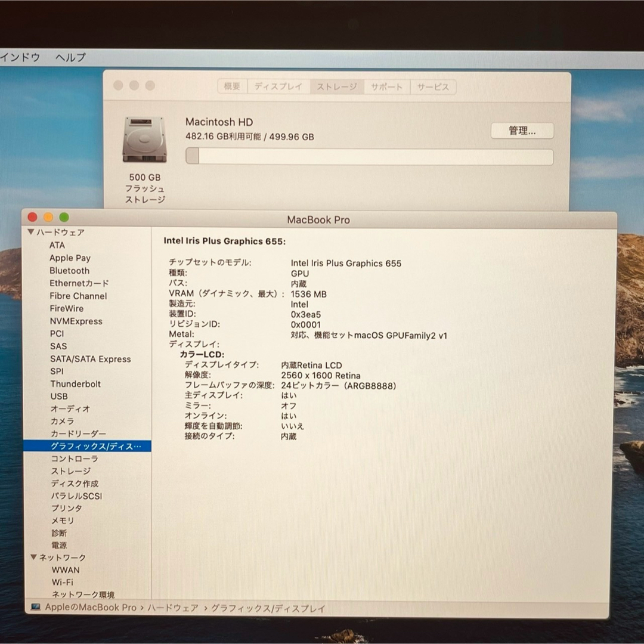Select SAS in the sidebar
The width and height of the screenshot is (644, 644).
click(58, 346)
